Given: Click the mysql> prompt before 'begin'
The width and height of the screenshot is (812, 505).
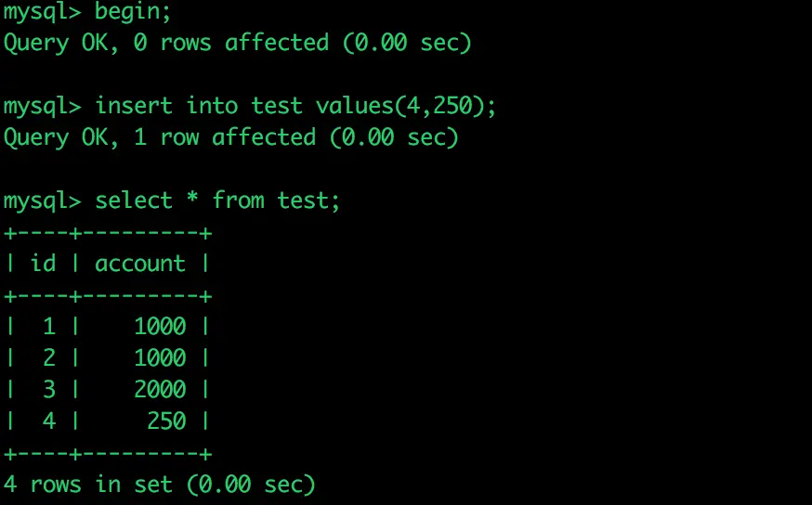Looking at the screenshot, I should 43,11.
